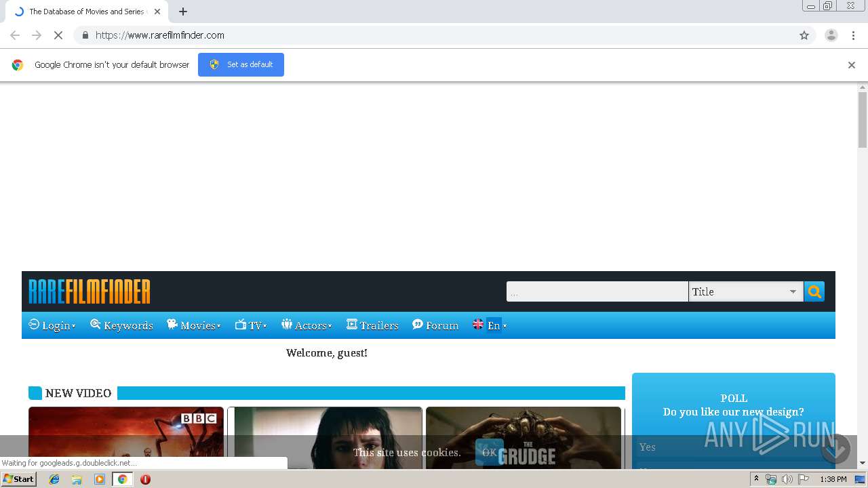This screenshot has height=488, width=868.
Task: Expand the En language selector
Action: coord(496,325)
